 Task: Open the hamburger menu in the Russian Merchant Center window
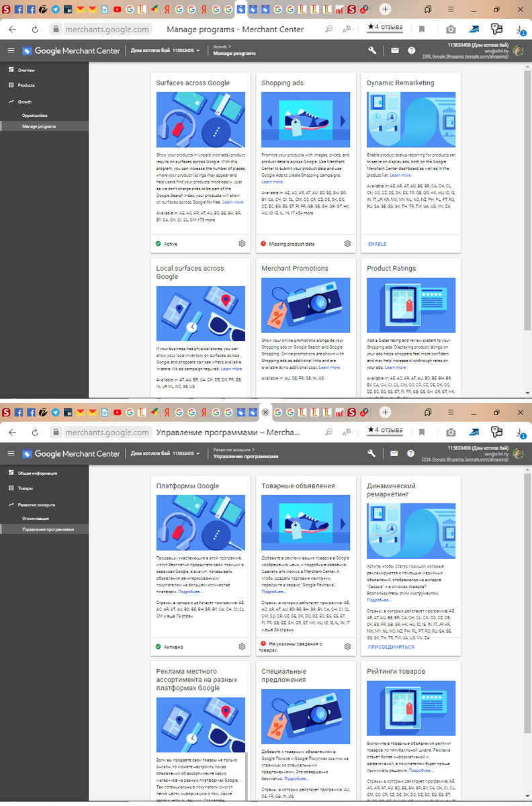coord(11,454)
